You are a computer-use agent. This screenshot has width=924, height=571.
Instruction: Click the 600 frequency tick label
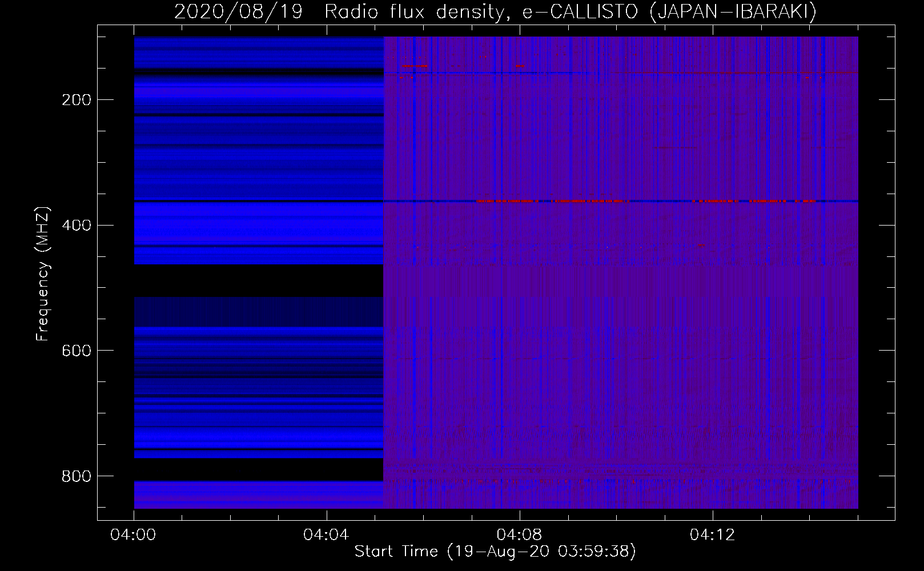(77, 351)
